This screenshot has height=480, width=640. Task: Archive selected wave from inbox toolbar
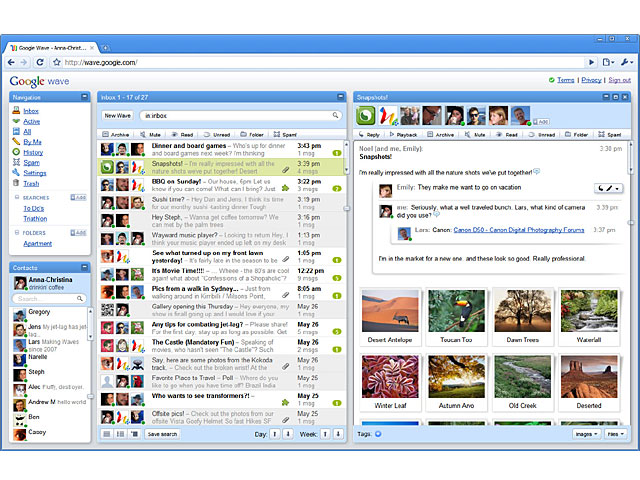115,133
